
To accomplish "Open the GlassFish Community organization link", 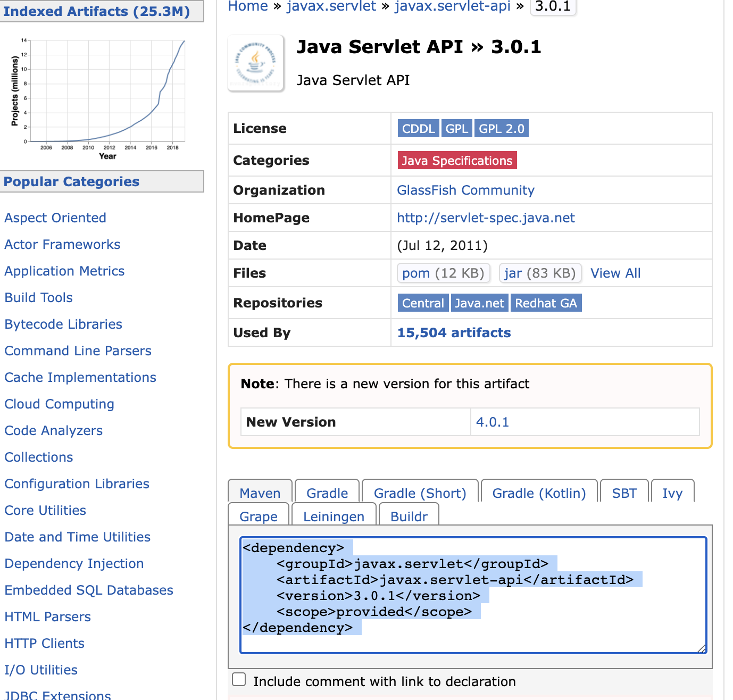I will [465, 190].
